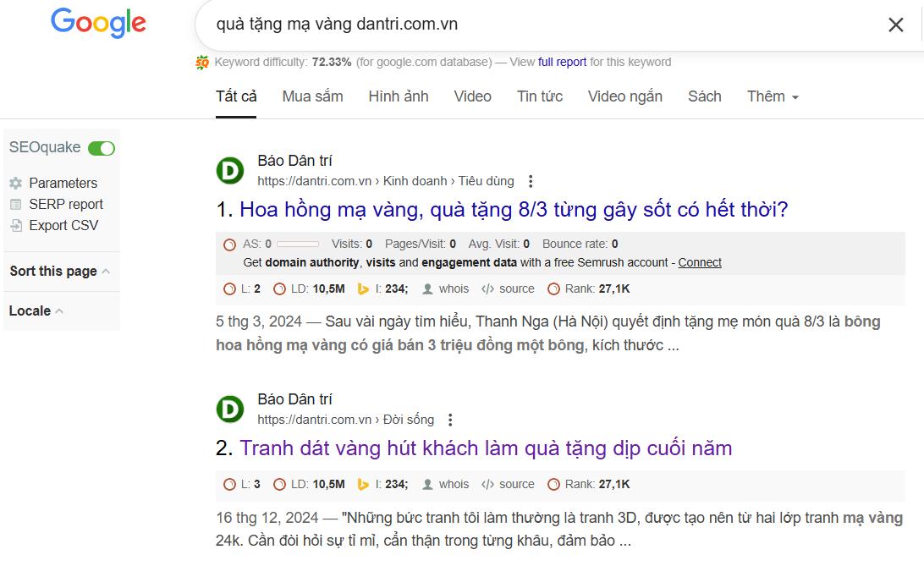Image resolution: width=924 pixels, height=577 pixels.
Task: Click the 'Keyword difficulty: 72.33%' text
Action: pos(283,62)
